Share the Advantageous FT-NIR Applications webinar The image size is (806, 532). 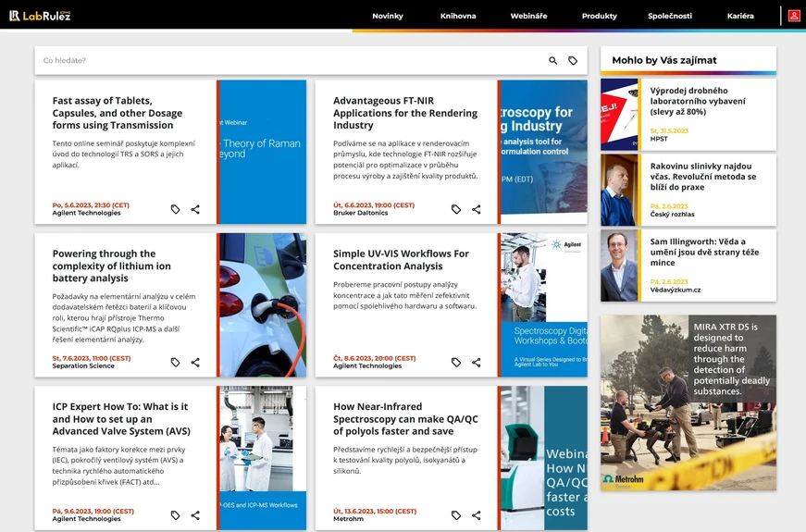tap(476, 209)
